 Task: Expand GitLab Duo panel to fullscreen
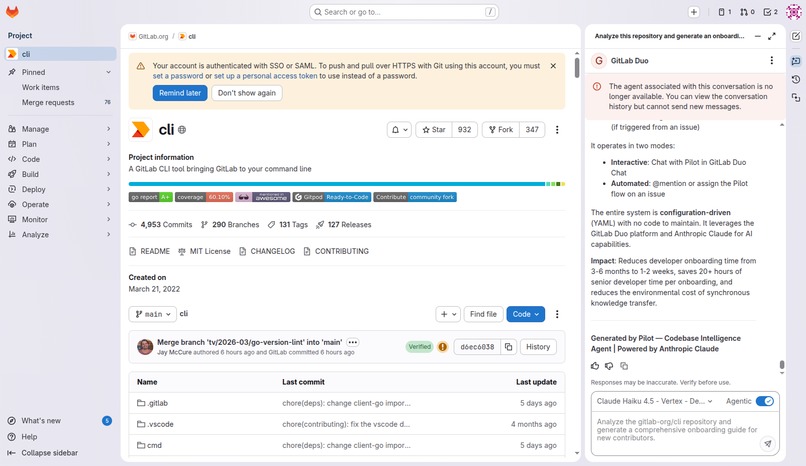(x=772, y=36)
